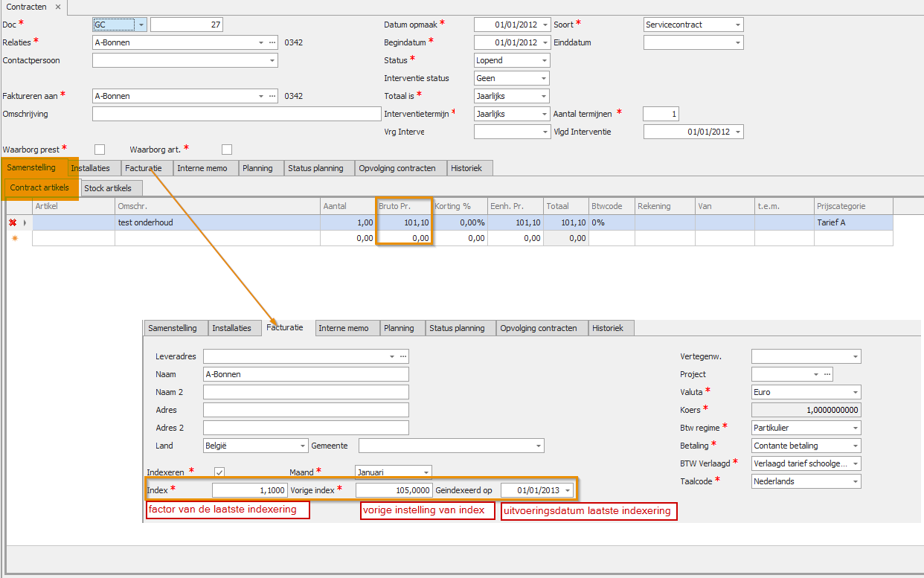
Task: Uncheck the Indexeren checkbox
Action: [219, 472]
